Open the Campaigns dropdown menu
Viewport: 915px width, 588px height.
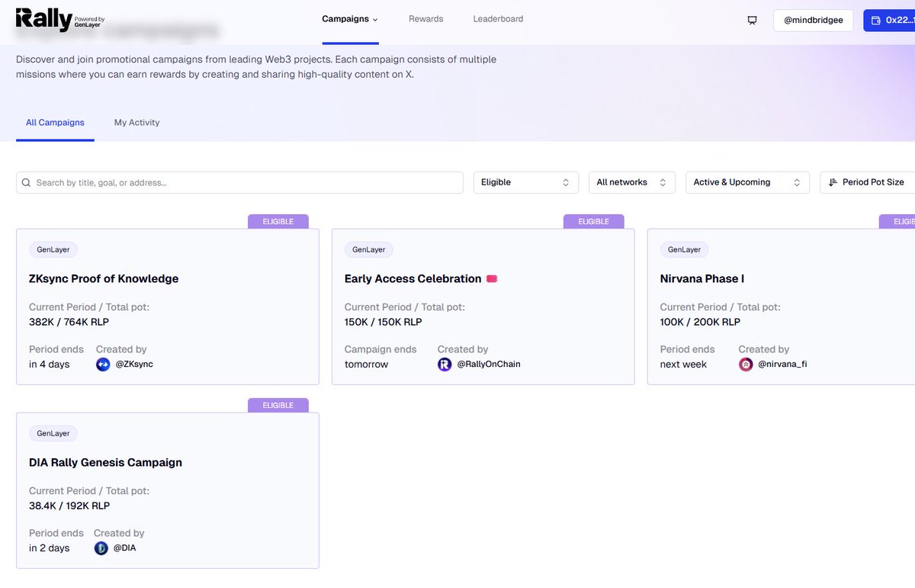pyautogui.click(x=350, y=19)
